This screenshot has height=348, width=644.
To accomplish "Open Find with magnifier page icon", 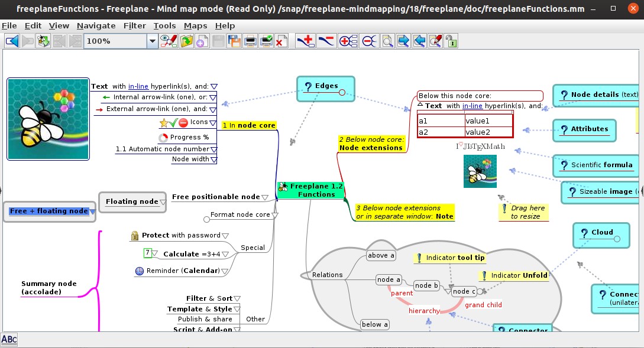I will (x=387, y=41).
